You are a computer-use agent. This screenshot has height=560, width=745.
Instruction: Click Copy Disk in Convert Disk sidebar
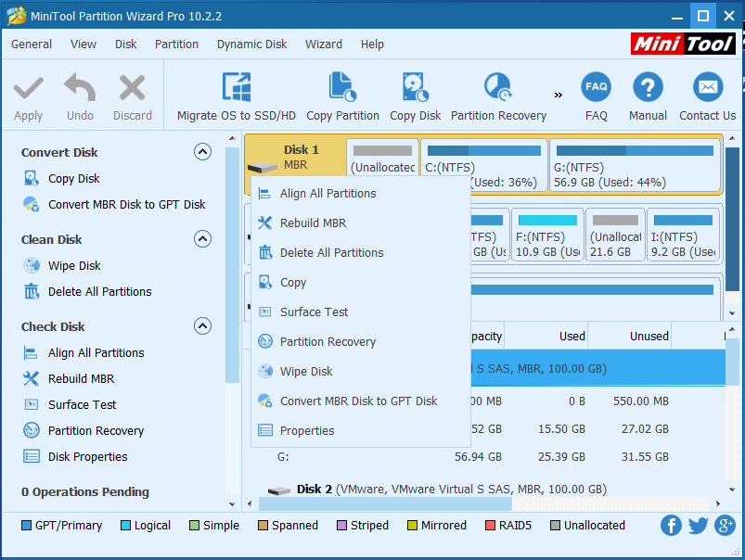(x=62, y=179)
